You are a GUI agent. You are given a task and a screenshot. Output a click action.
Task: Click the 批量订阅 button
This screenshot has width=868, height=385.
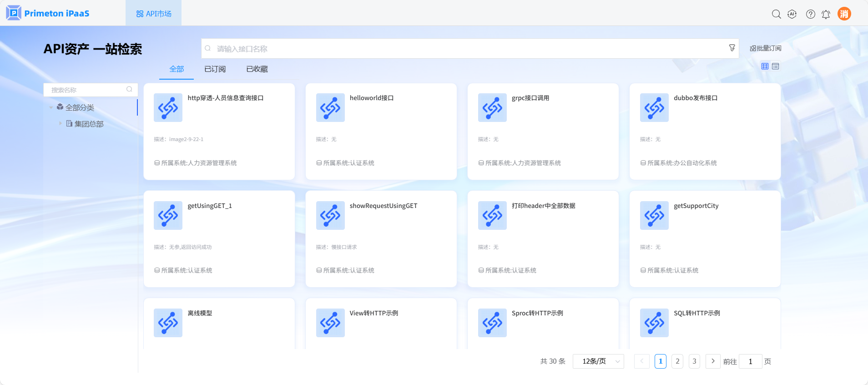[x=765, y=48]
